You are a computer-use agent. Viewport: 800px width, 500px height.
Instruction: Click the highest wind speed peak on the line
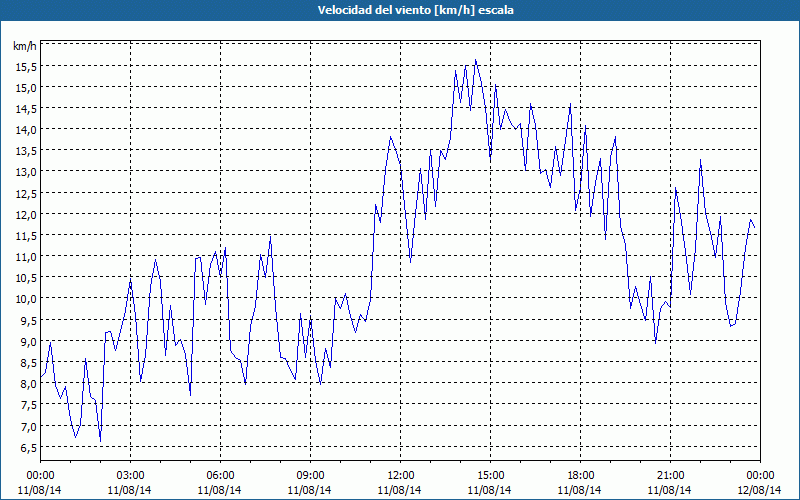476,60
